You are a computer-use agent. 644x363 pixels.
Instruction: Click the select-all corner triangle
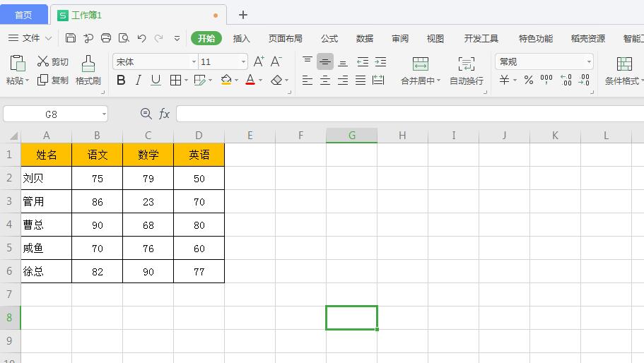pos(13,136)
